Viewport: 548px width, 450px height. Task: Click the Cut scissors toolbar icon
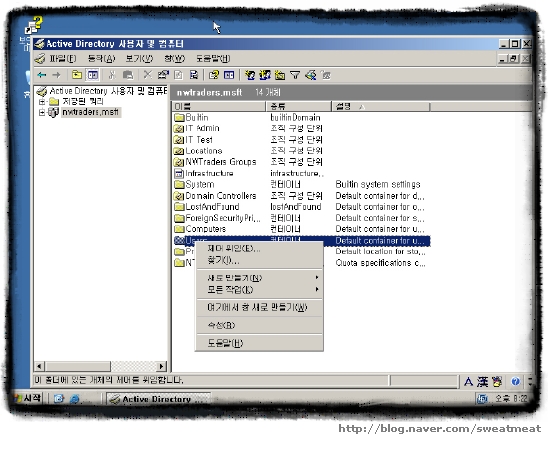pyautogui.click(x=112, y=75)
